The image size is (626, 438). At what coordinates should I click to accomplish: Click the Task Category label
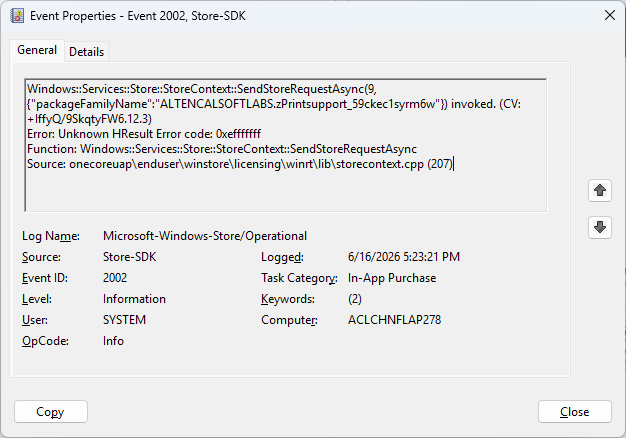(299, 278)
